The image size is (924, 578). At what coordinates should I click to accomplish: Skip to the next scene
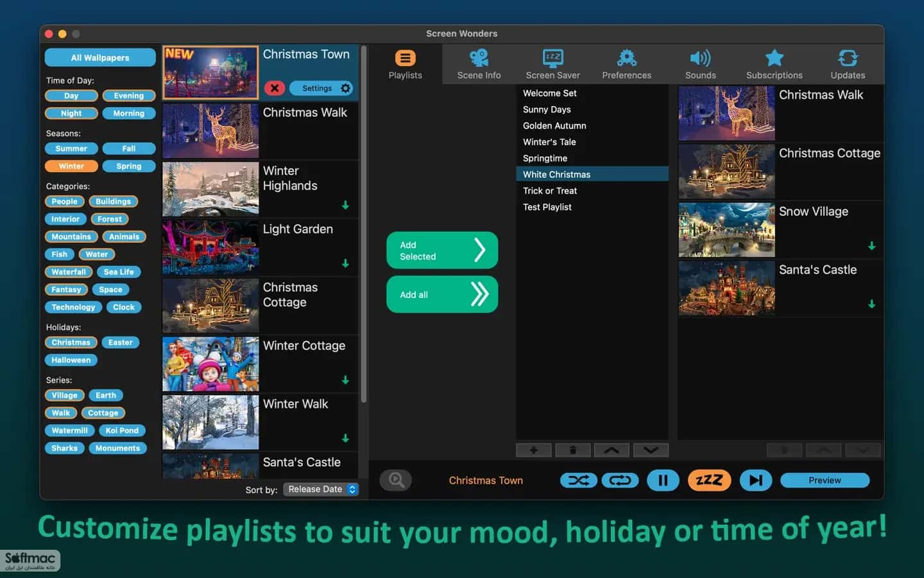(x=756, y=480)
